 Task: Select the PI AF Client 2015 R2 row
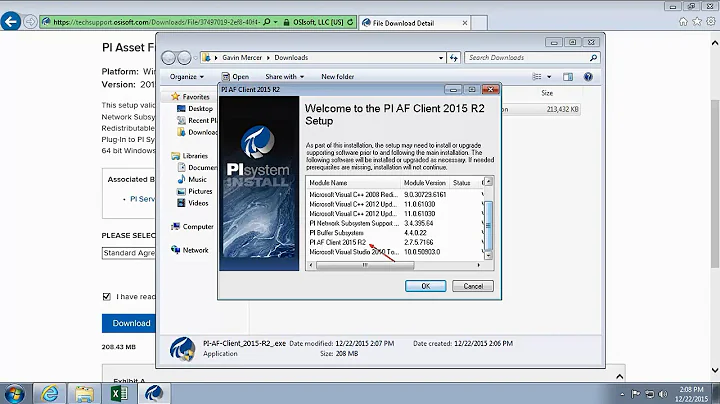coord(395,242)
